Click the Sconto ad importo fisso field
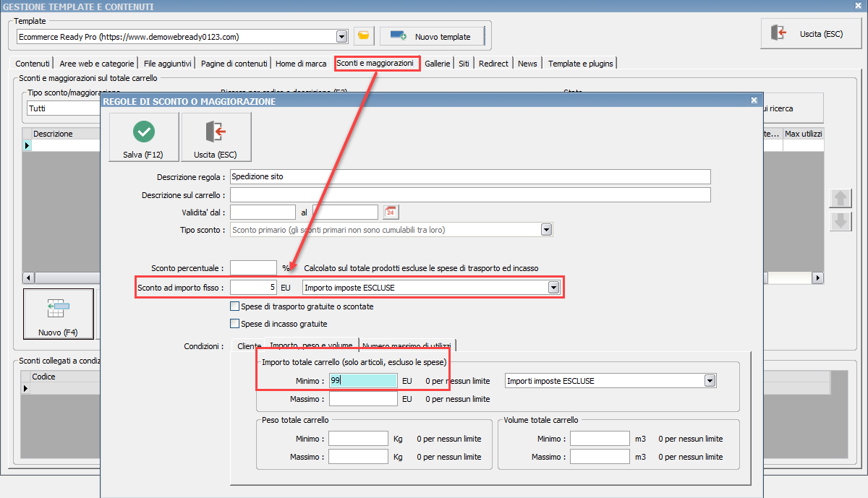Image resolution: width=868 pixels, height=498 pixels. tap(253, 288)
